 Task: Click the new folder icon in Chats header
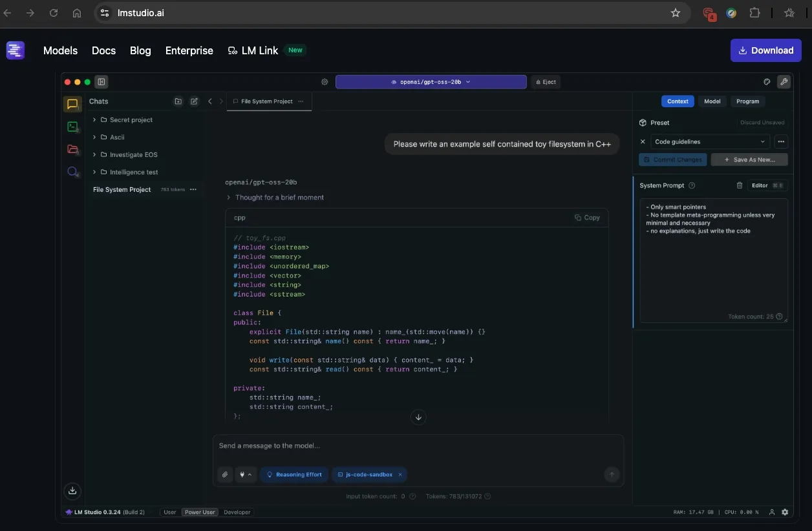coord(178,101)
